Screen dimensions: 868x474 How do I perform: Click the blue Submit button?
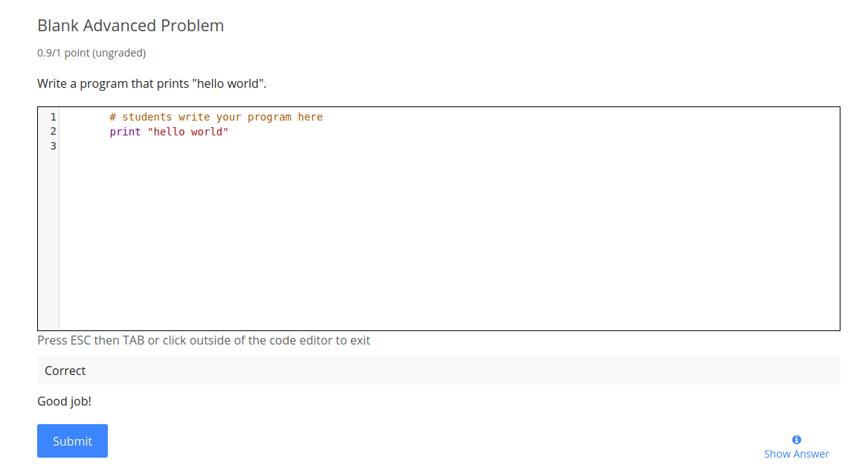pos(72,441)
